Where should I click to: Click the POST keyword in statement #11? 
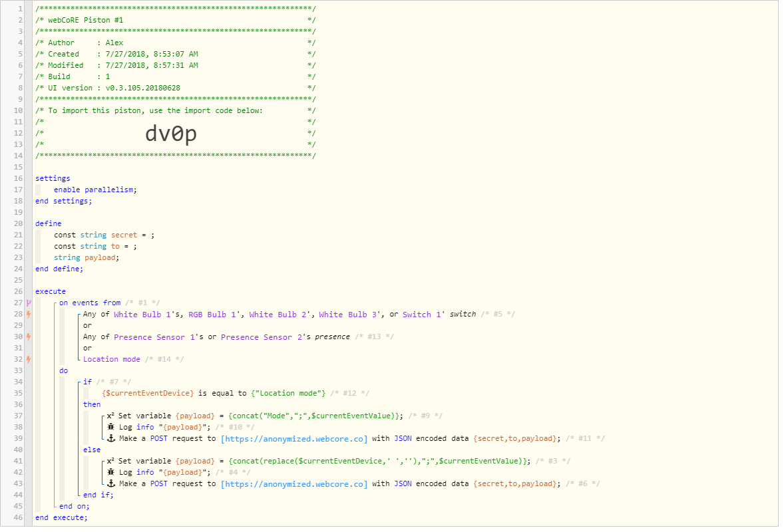(x=159, y=438)
